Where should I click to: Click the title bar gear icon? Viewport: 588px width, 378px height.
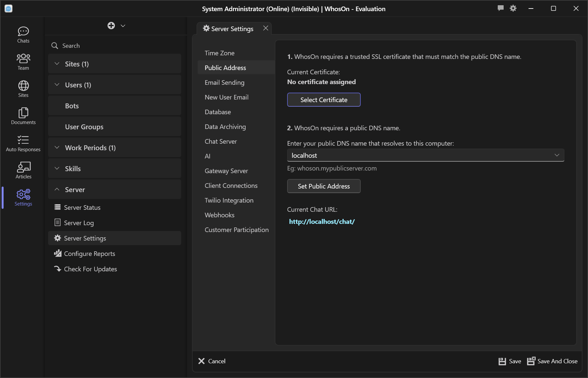pyautogui.click(x=513, y=8)
